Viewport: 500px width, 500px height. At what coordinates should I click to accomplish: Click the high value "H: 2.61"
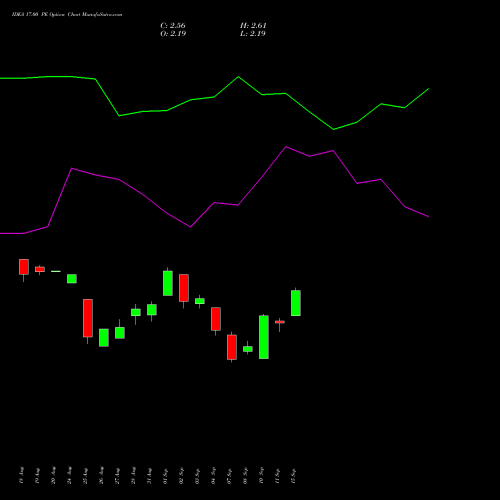(x=253, y=26)
